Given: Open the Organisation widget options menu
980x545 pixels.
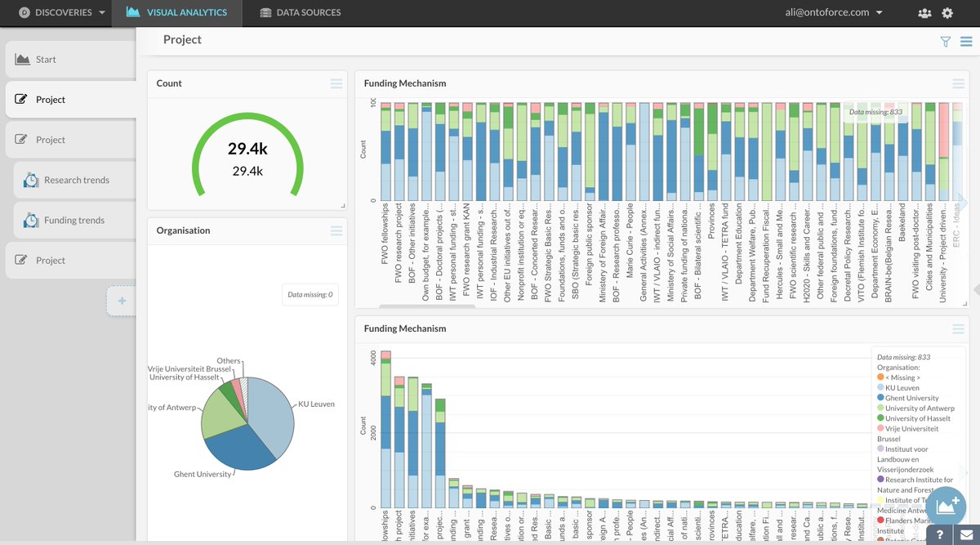Looking at the screenshot, I should pyautogui.click(x=336, y=230).
